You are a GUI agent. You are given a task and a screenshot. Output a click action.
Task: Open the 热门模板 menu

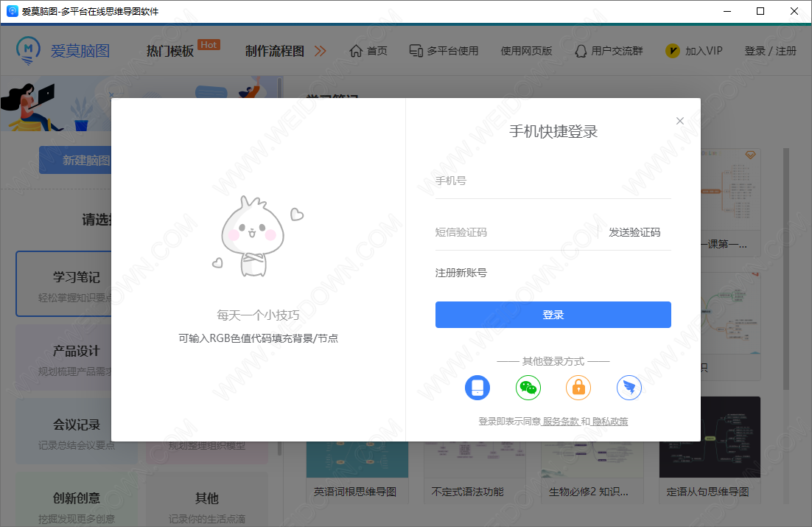click(170, 51)
